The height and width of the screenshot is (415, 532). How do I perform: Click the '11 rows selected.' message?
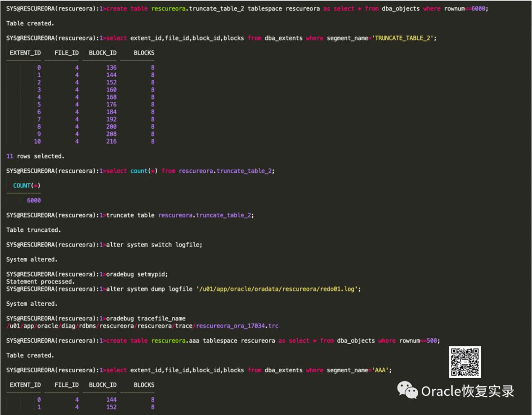35,156
